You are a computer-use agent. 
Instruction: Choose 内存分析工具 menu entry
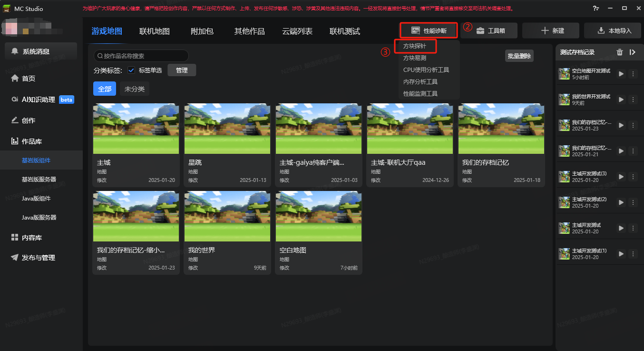point(420,82)
